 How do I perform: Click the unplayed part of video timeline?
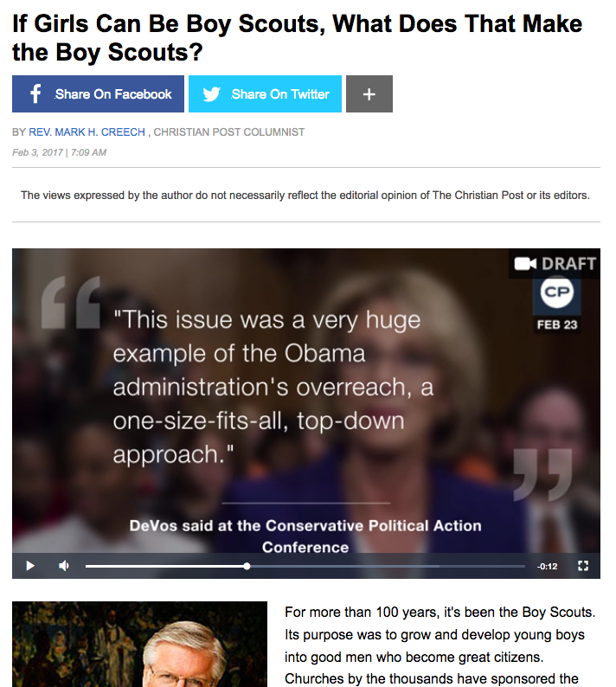point(386,566)
